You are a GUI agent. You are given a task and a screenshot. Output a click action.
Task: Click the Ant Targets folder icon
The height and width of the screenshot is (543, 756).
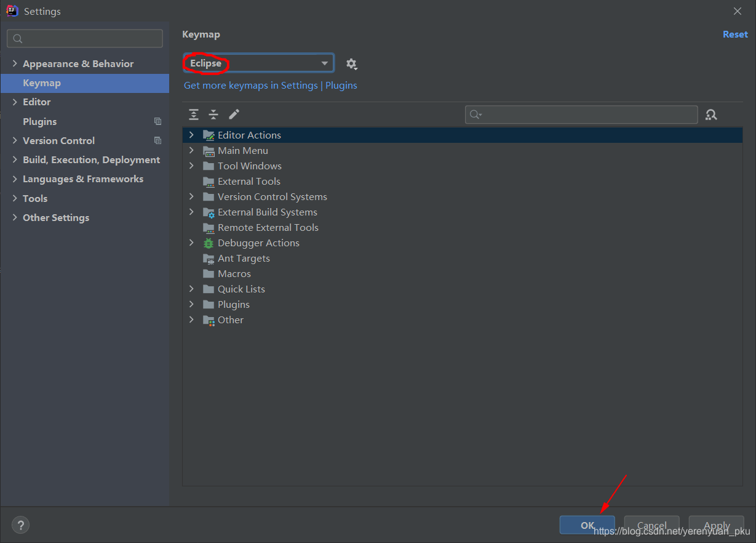pyautogui.click(x=209, y=259)
